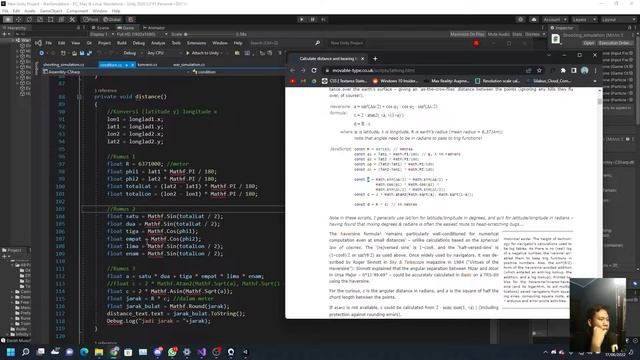The image size is (640, 360).
Task: Pause Unity game playback
Action: coord(313,19)
